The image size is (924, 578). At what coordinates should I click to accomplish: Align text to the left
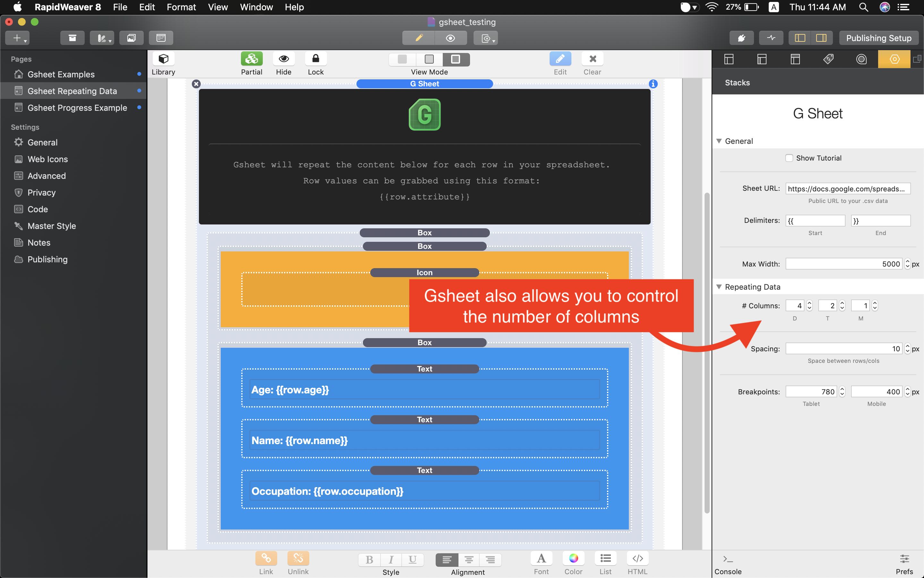coord(447,560)
